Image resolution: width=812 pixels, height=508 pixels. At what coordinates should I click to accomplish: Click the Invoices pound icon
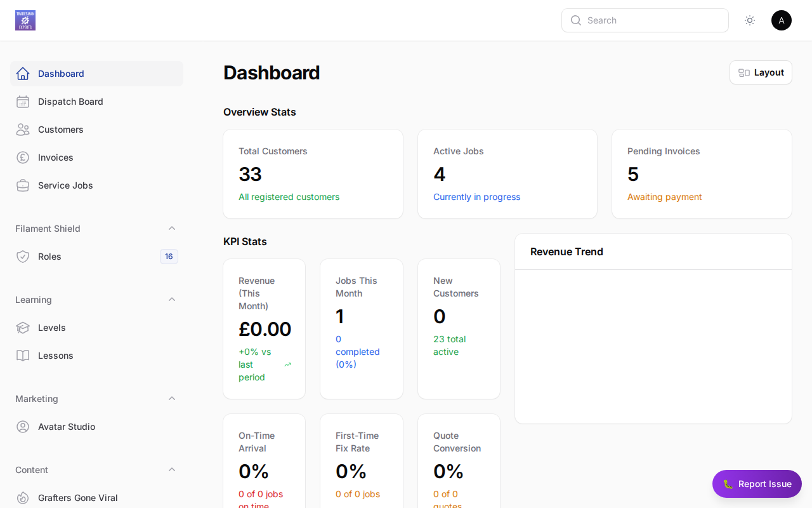[x=23, y=157]
